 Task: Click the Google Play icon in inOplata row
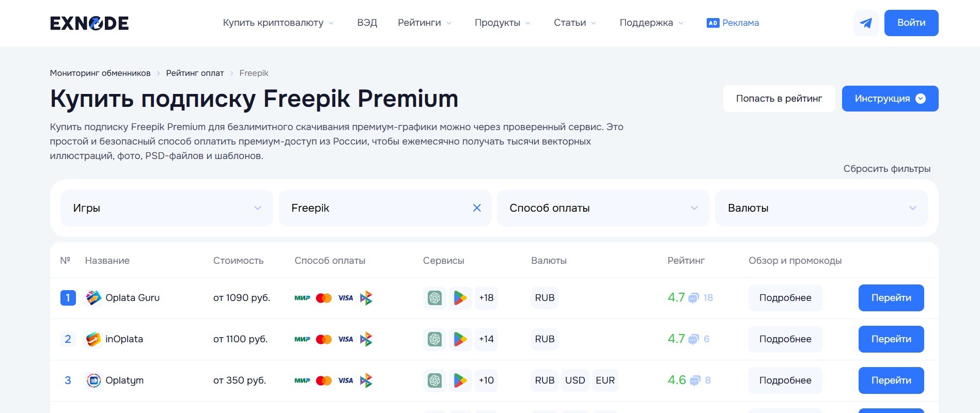pyautogui.click(x=460, y=339)
